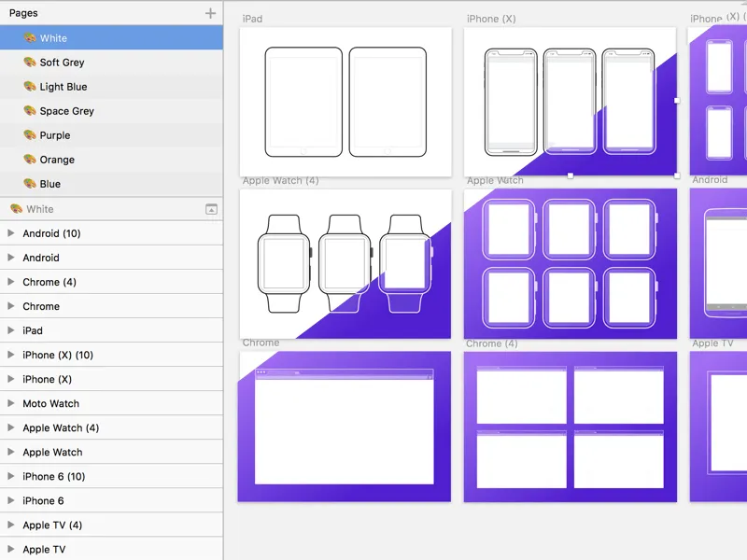The width and height of the screenshot is (747, 560).
Task: Click the artboard icon in the White layer header
Action: 211,209
